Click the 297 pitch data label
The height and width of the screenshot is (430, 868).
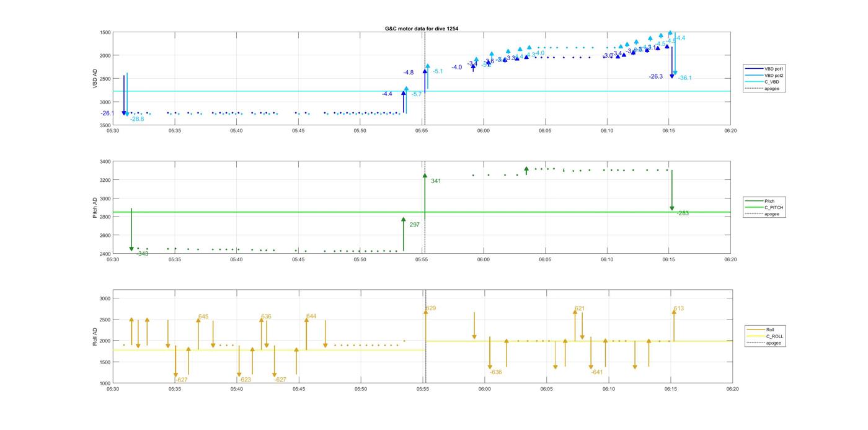point(414,225)
